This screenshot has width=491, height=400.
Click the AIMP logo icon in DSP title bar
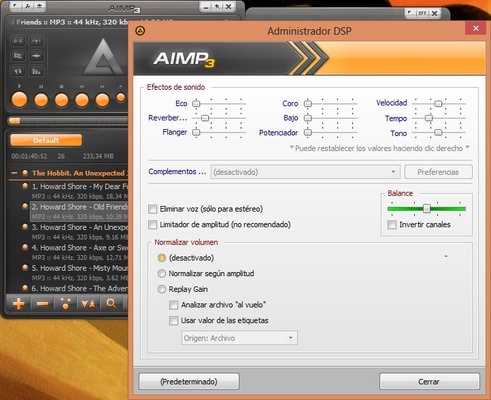(x=140, y=31)
